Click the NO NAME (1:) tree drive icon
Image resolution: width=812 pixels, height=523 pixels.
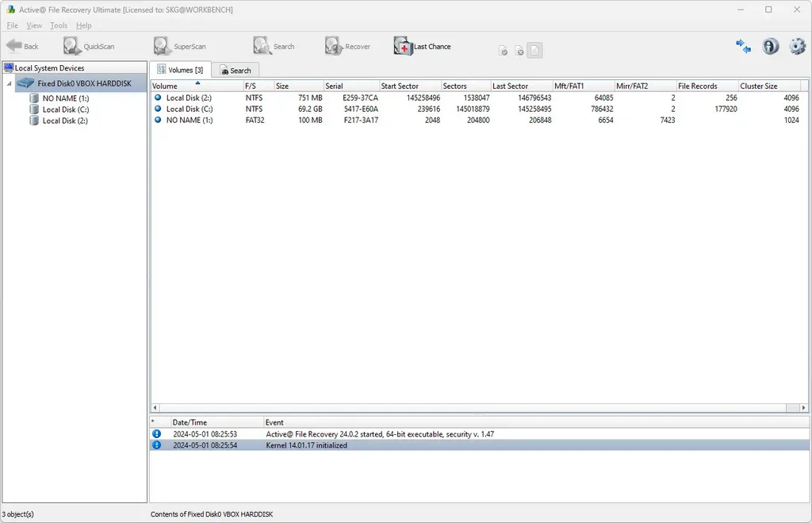click(34, 98)
